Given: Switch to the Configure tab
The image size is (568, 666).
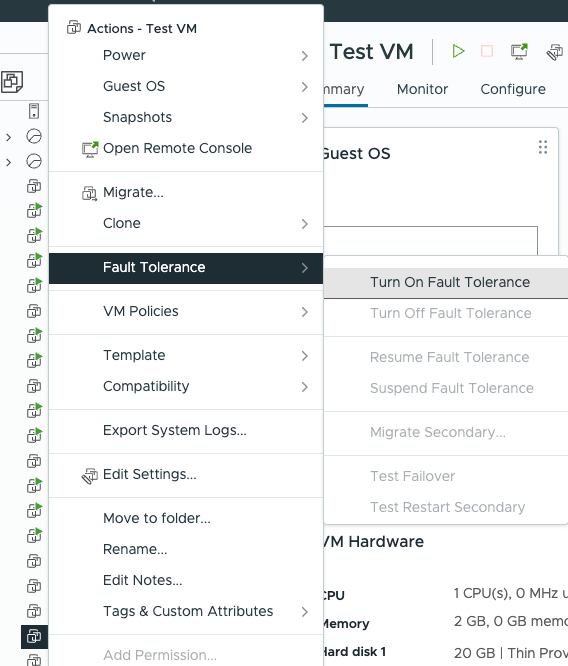Looking at the screenshot, I should tap(513, 89).
